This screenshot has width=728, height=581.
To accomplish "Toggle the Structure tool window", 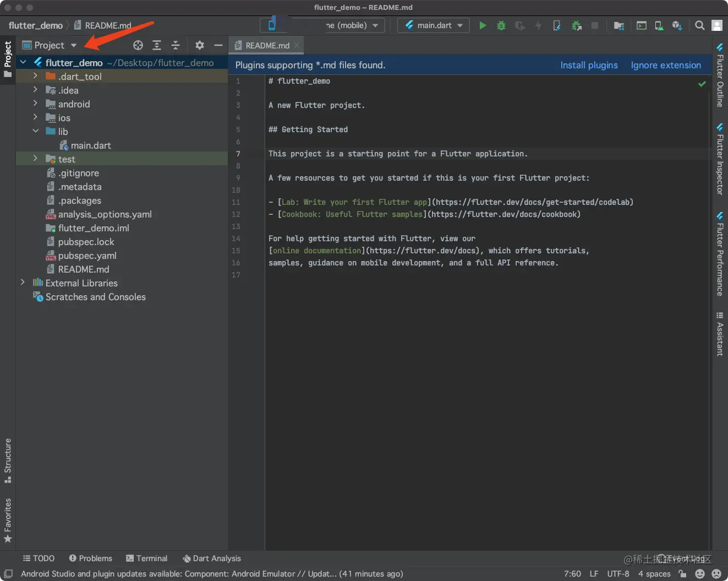I will coord(8,460).
